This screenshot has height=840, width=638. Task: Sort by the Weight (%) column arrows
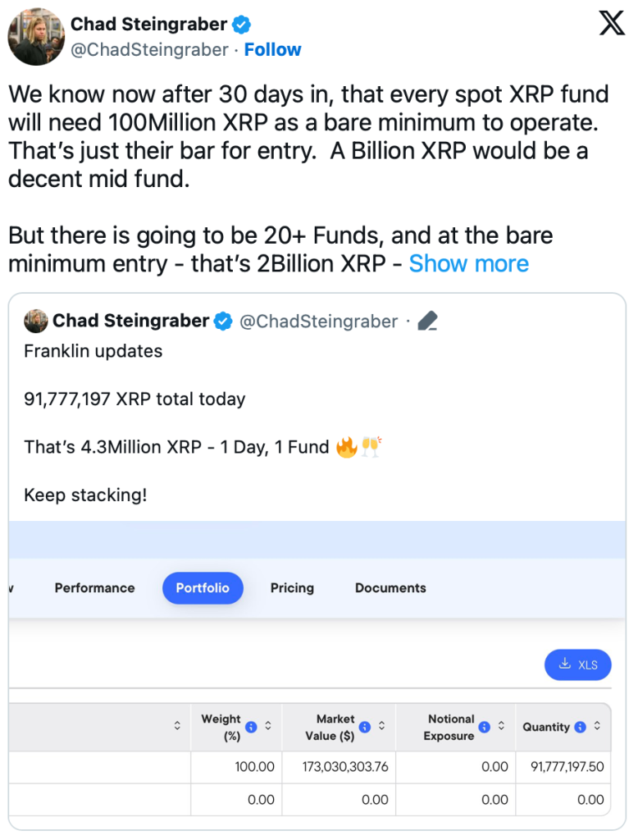pos(267,727)
